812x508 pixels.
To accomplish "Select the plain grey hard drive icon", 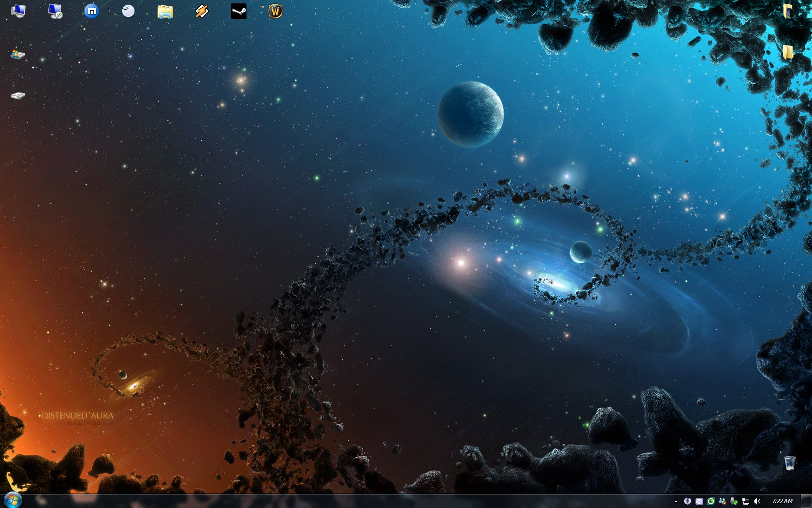I will click(18, 95).
